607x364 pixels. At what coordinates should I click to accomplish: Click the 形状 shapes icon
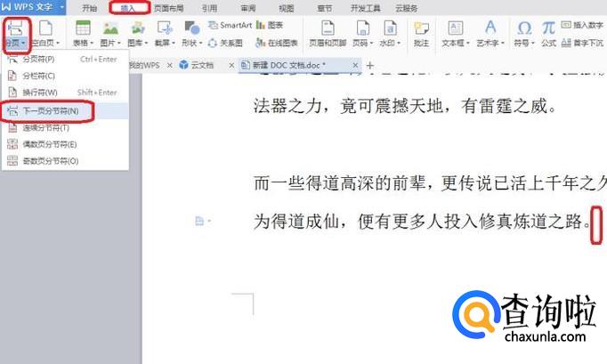[x=192, y=28]
